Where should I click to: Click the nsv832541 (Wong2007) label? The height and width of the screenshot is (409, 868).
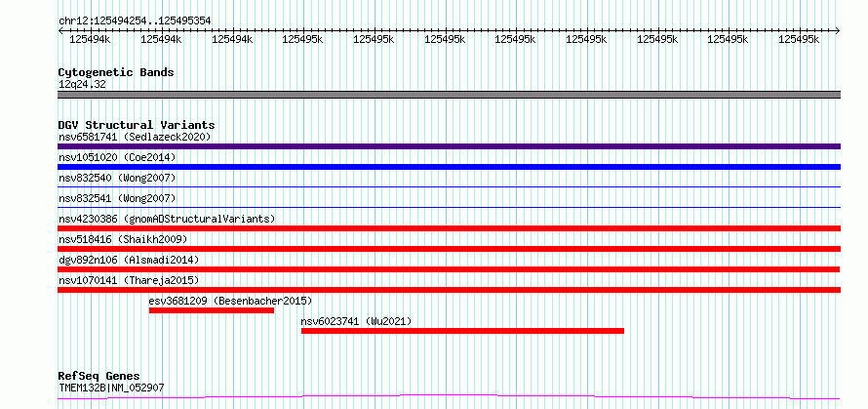117,198
